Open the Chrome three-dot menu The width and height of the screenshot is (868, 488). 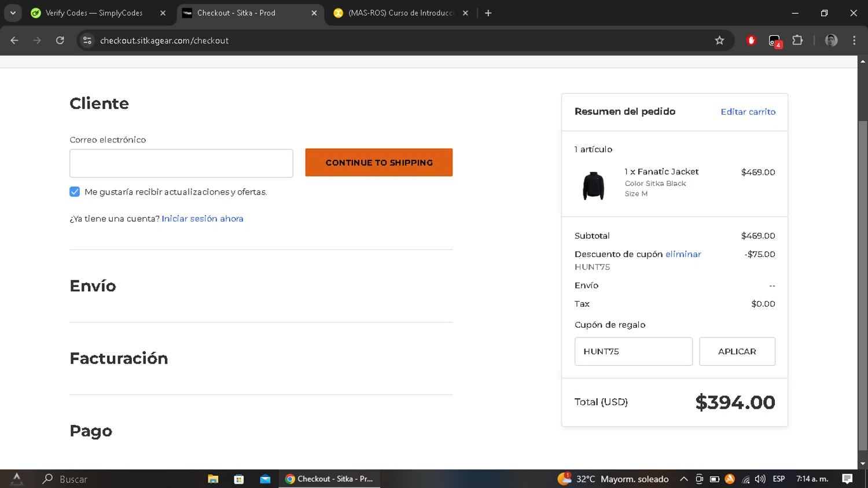click(x=854, y=41)
